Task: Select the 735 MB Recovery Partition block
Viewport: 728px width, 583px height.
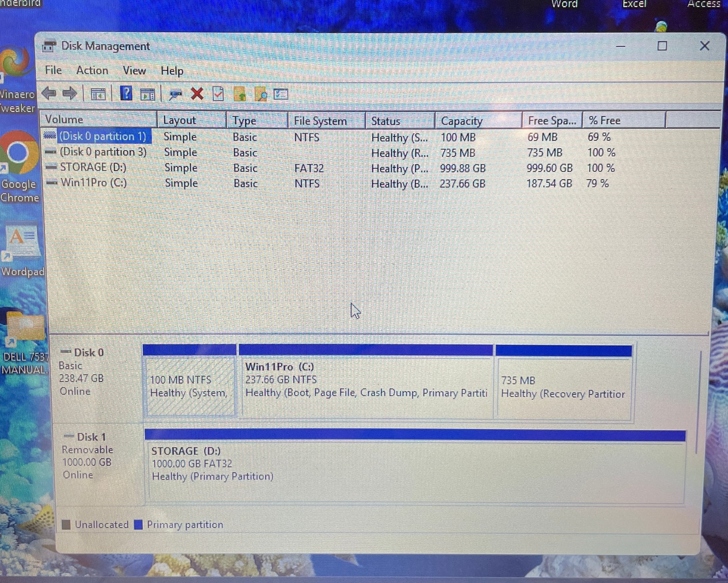Action: click(564, 382)
